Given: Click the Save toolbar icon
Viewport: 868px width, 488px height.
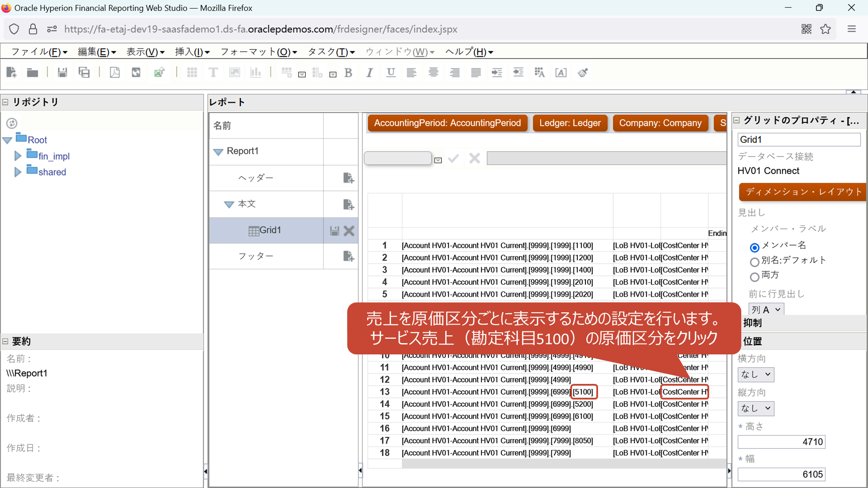Looking at the screenshot, I should point(62,72).
